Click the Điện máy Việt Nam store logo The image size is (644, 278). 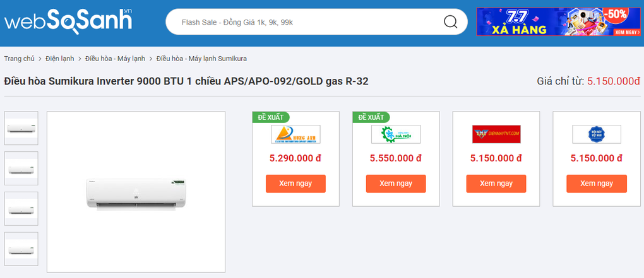pos(597,134)
